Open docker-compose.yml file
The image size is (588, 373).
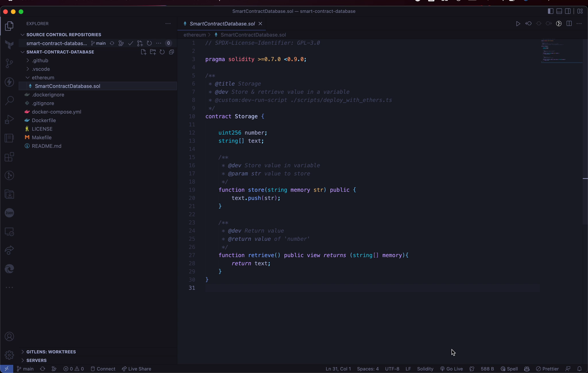click(98, 112)
